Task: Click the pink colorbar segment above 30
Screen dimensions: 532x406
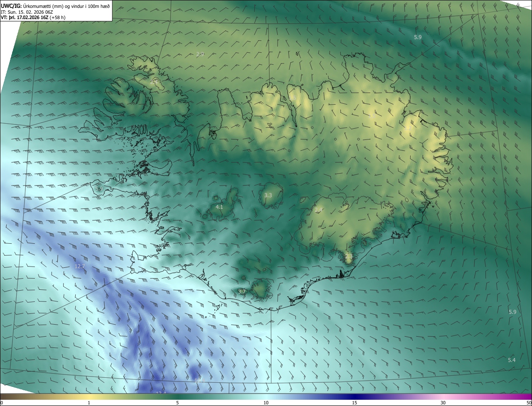Action: [x=443, y=397]
